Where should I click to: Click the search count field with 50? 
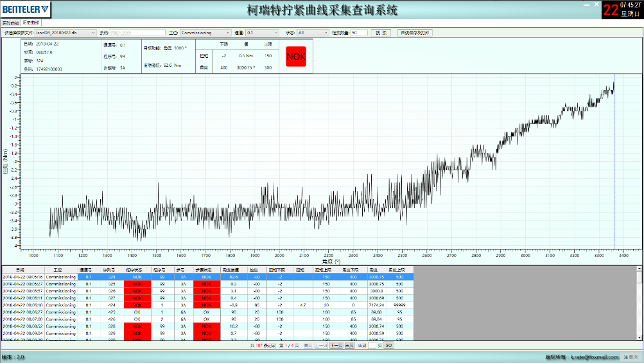pyautogui.click(x=359, y=33)
